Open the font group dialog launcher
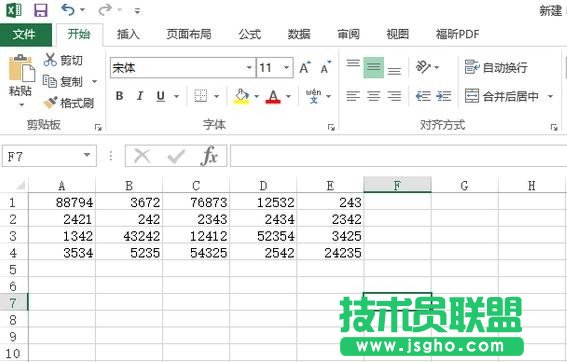The width and height of the screenshot is (567, 362). click(x=331, y=127)
